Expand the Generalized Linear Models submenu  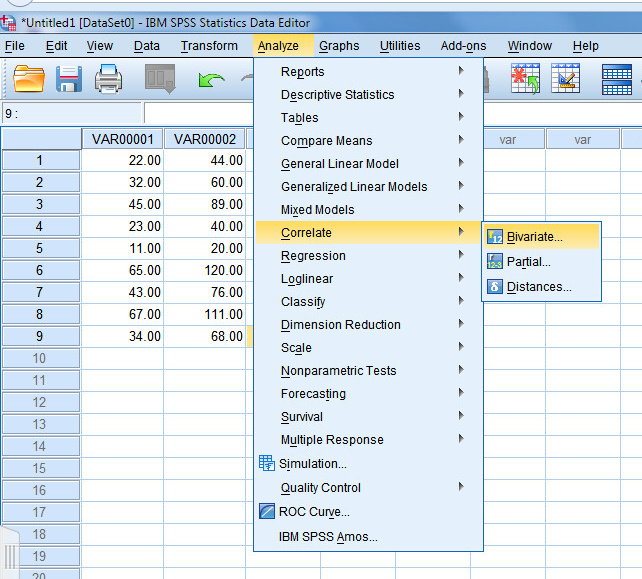click(368, 187)
